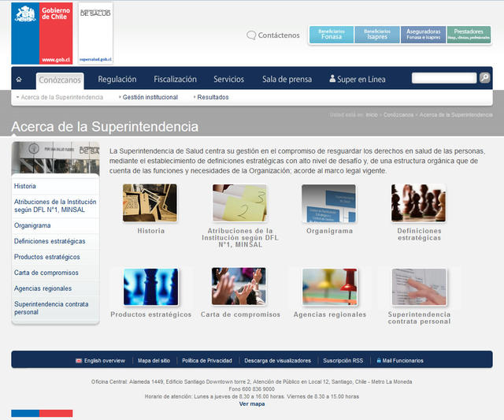Viewport: 504px width, 420px height.
Task: Click into the search text field
Action: (x=443, y=78)
